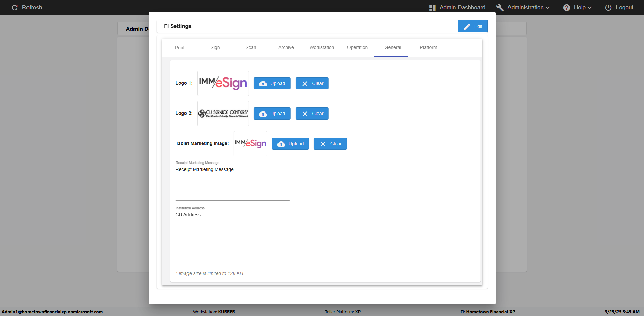The image size is (644, 316).
Task: Click the Admin1 email in status bar
Action: pyautogui.click(x=52, y=312)
